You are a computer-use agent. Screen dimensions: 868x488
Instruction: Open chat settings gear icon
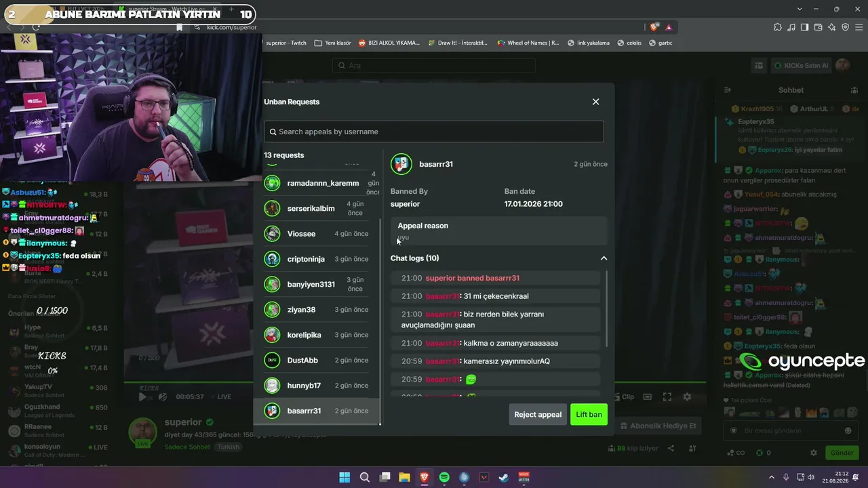click(x=814, y=453)
